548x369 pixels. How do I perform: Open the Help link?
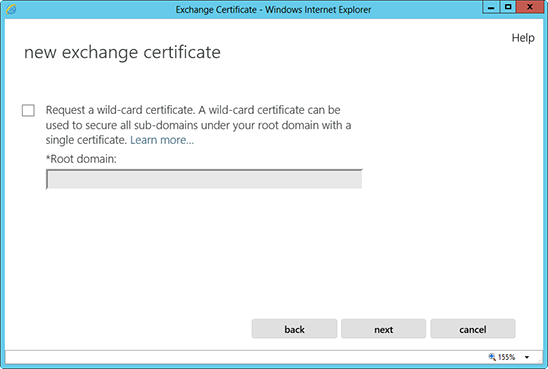523,38
